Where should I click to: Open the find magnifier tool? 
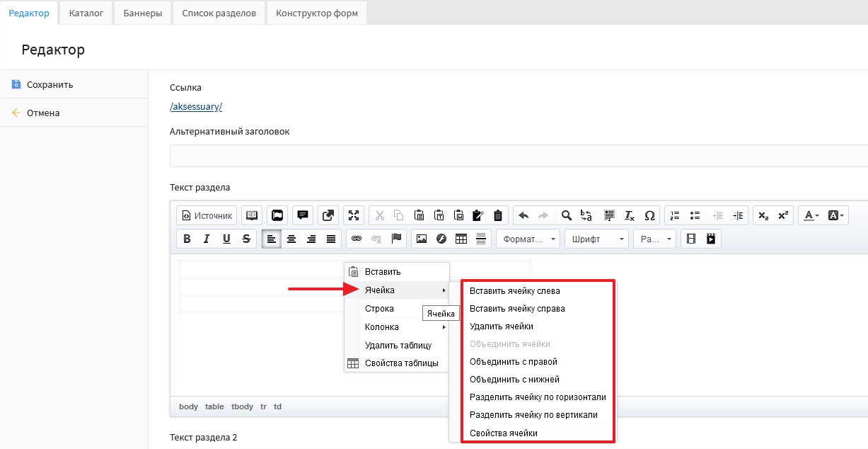point(566,215)
